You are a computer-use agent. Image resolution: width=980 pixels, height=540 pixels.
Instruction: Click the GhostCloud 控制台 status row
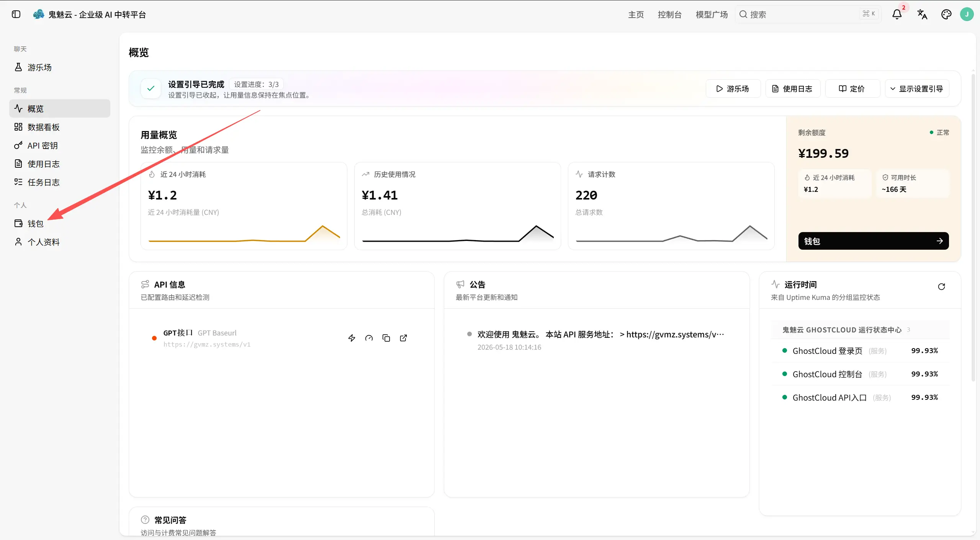click(860, 374)
